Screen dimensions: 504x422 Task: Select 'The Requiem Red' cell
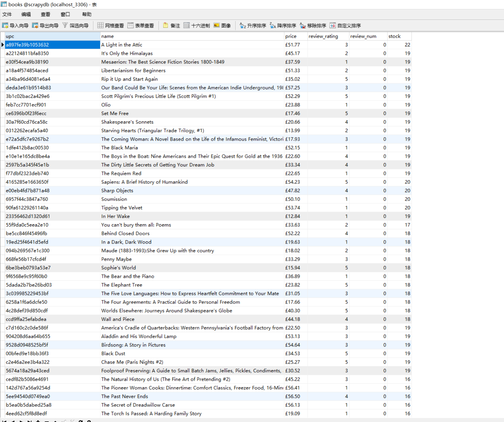[192, 173]
